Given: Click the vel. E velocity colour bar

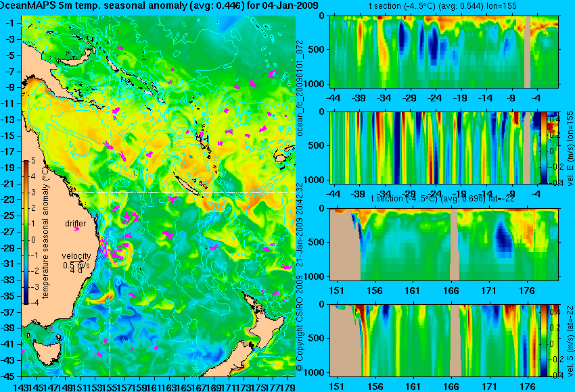Looking at the screenshot, I should (x=543, y=147).
